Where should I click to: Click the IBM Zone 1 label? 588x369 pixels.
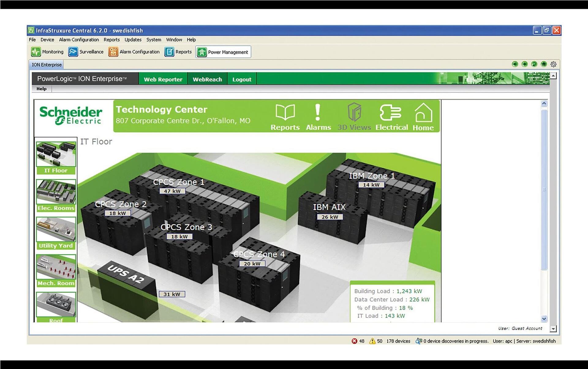point(372,176)
